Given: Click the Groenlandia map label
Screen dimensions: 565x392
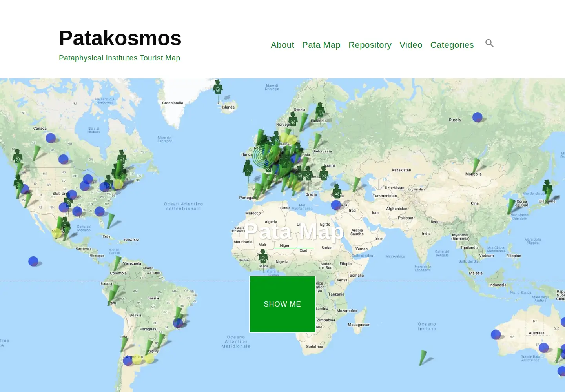Looking at the screenshot, I should click(x=173, y=103).
